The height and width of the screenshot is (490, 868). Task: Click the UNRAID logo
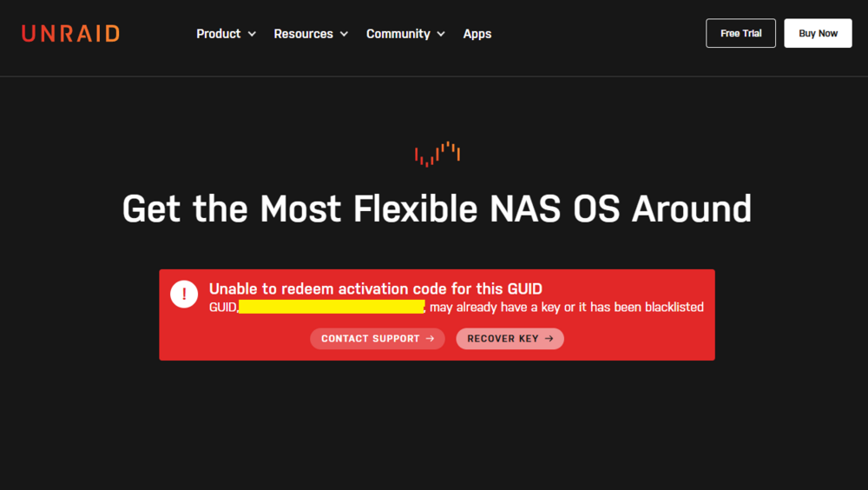pyautogui.click(x=70, y=33)
